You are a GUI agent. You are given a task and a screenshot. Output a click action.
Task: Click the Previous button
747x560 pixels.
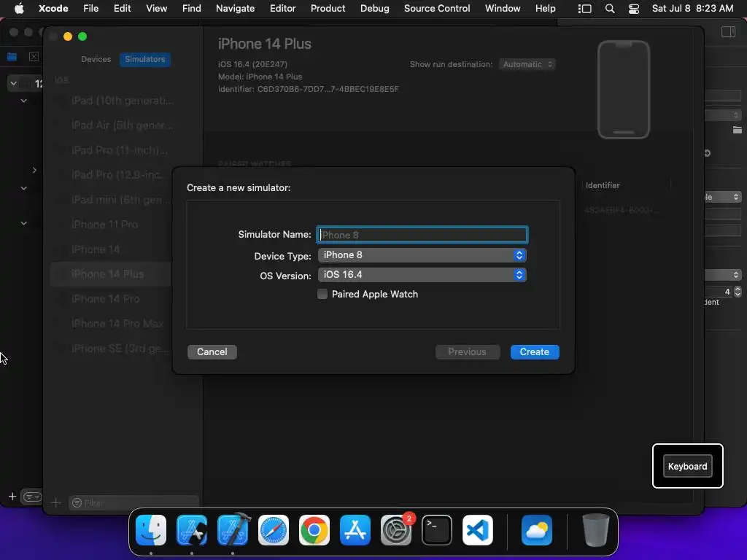pyautogui.click(x=468, y=352)
